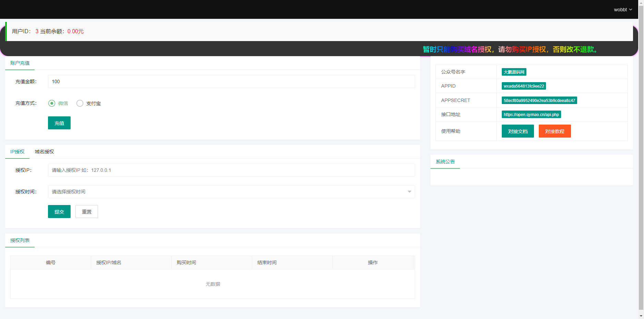
Task: Switch to the 域名授权 tab
Action: [x=44, y=152]
